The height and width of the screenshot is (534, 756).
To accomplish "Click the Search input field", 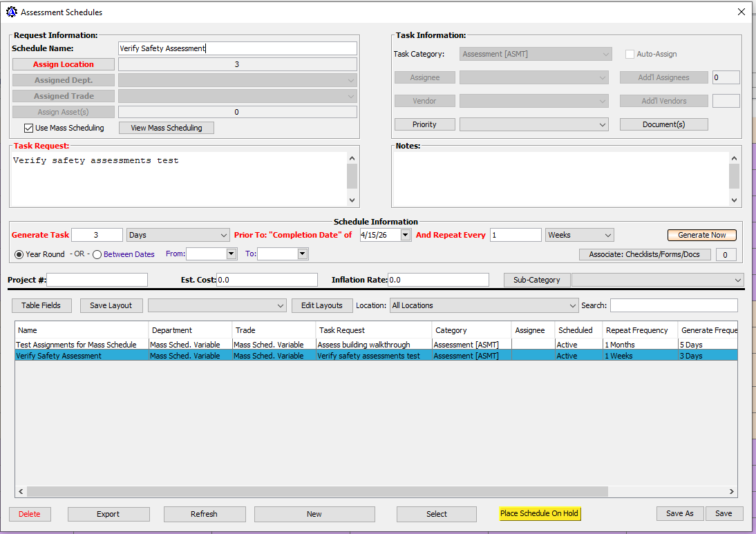I will point(673,305).
